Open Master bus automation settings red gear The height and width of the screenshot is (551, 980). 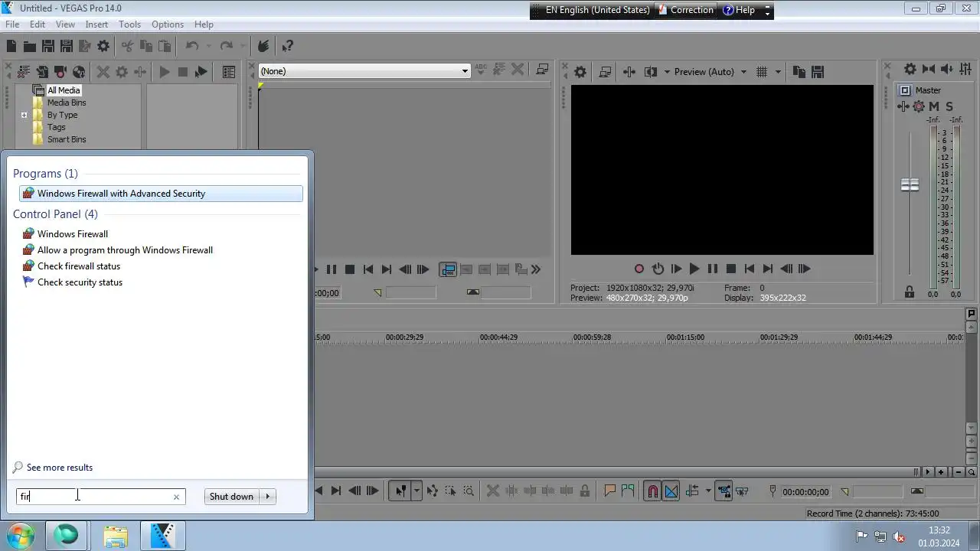point(919,106)
